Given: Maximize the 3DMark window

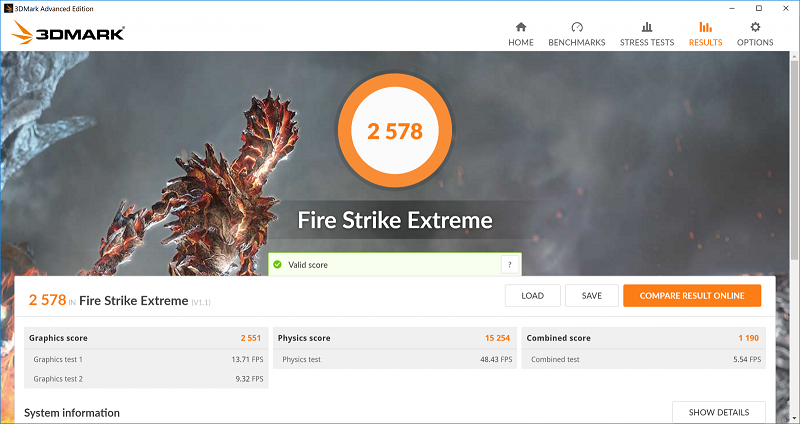Looking at the screenshot, I should (758, 7).
